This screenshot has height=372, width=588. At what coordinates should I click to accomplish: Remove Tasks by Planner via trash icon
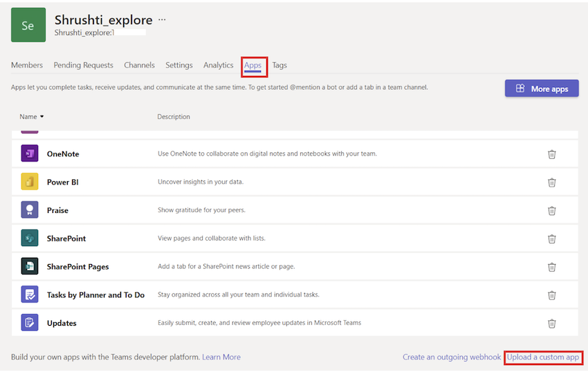click(x=551, y=295)
